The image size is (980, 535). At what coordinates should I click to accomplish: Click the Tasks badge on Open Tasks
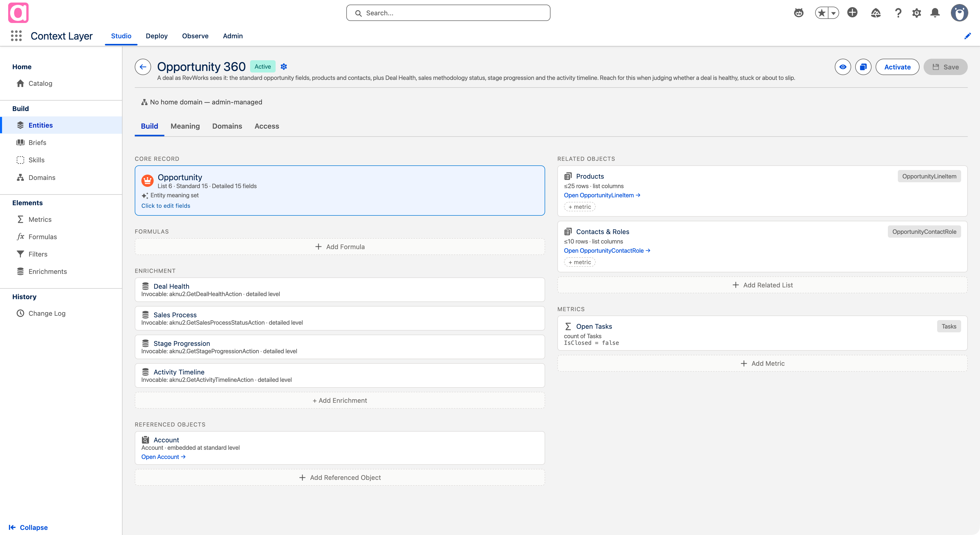949,326
